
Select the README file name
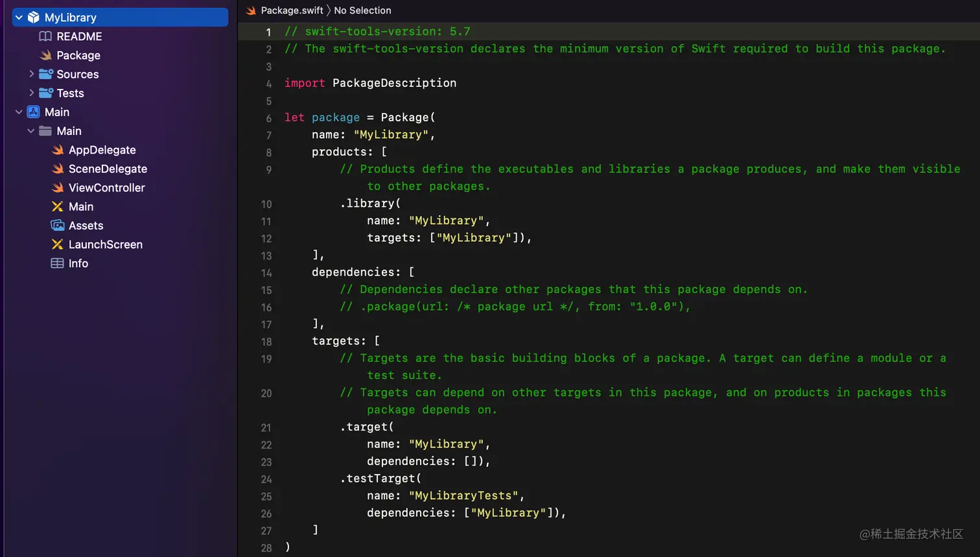coord(79,36)
